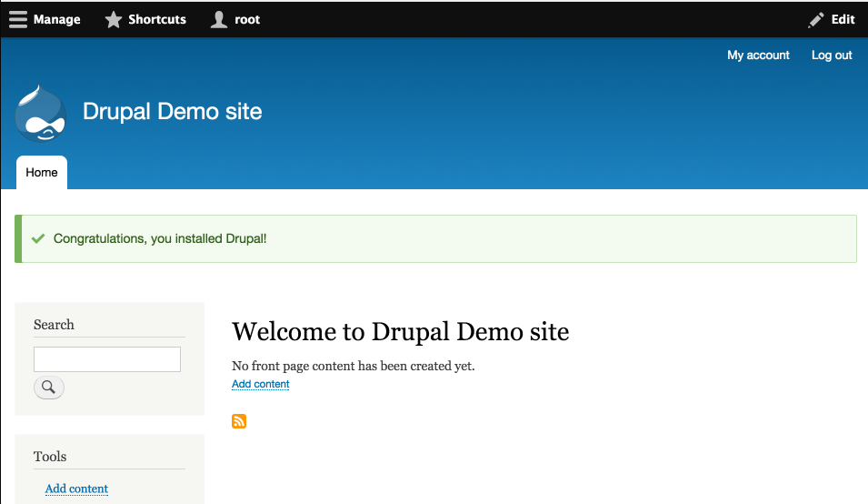Click the Congratulations status message text

pos(160,238)
